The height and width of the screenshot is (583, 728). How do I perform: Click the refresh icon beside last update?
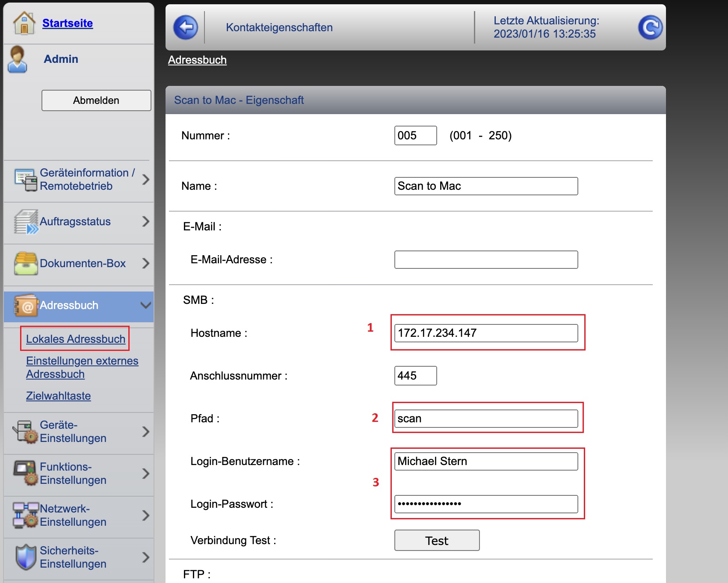[650, 28]
